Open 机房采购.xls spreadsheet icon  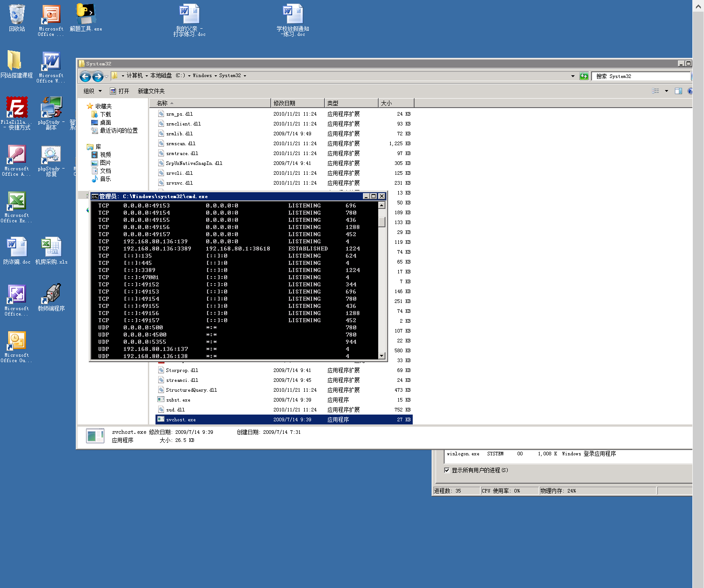(x=51, y=251)
